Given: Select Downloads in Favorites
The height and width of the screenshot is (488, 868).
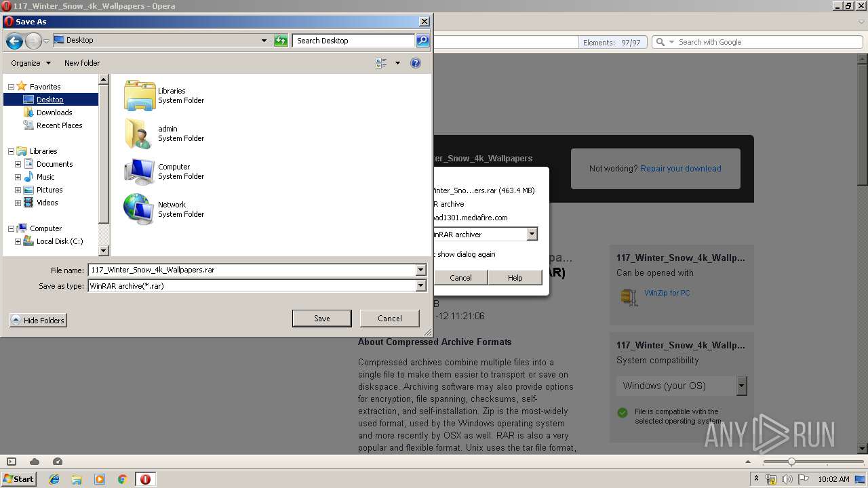Looking at the screenshot, I should (x=54, y=113).
